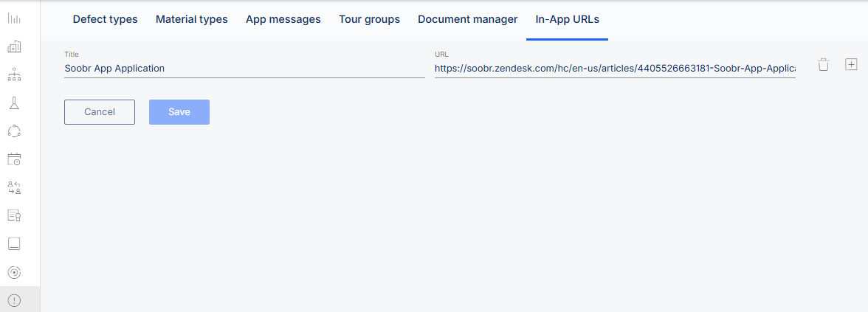868x312 pixels.
Task: Open the document certificate sidebar icon
Action: pos(14,215)
